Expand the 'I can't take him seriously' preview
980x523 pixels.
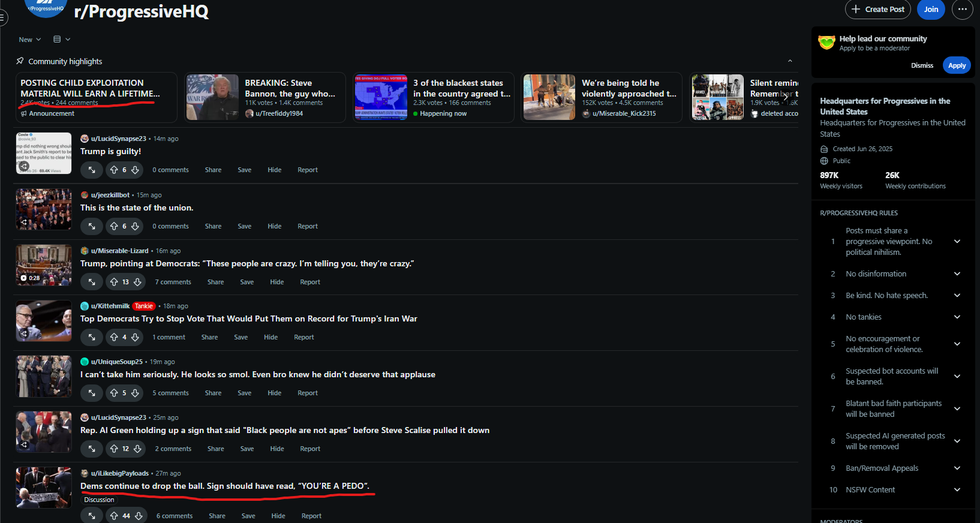point(92,393)
